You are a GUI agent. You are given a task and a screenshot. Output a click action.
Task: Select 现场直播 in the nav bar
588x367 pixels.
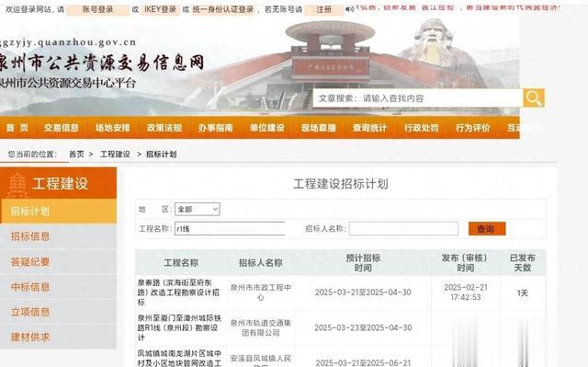(319, 128)
